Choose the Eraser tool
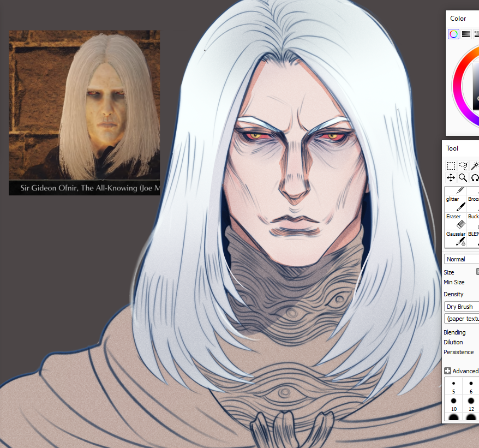The height and width of the screenshot is (448, 479). [x=456, y=221]
